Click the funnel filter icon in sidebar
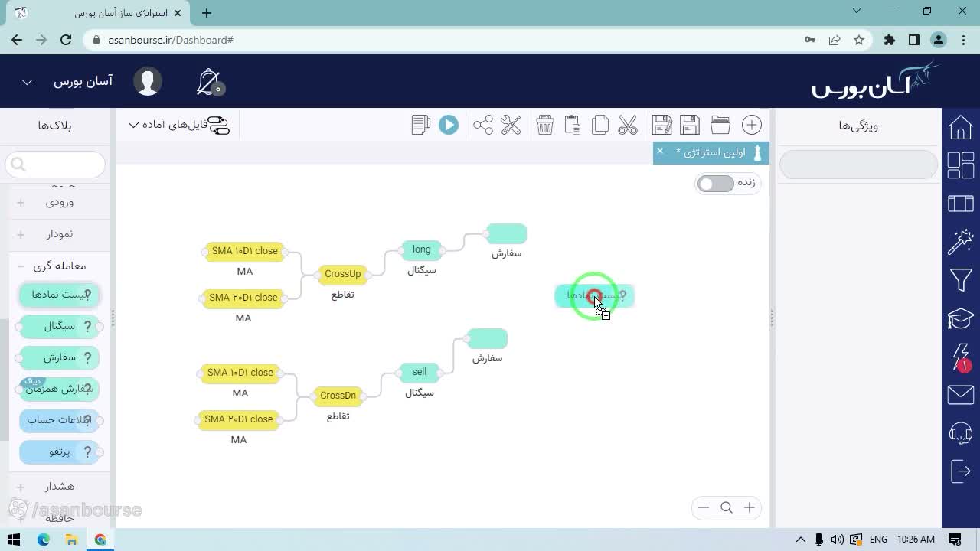Screen dimensions: 980x551 (961, 280)
